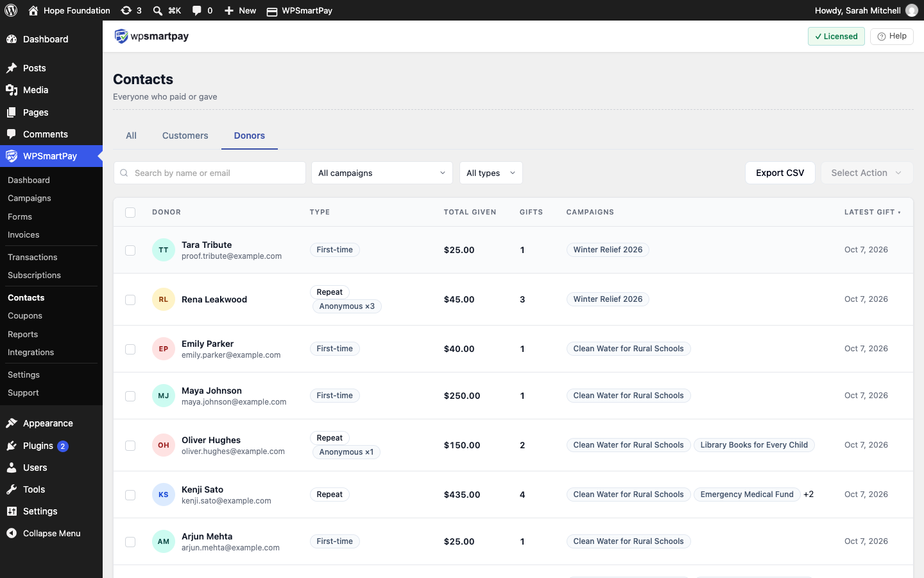Click the Pages icon in sidebar
Viewport: 924px width, 578px height.
pyautogui.click(x=12, y=112)
